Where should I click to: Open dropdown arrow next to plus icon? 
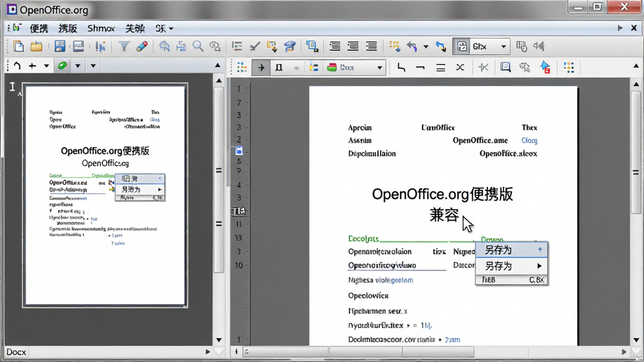[x=47, y=65]
